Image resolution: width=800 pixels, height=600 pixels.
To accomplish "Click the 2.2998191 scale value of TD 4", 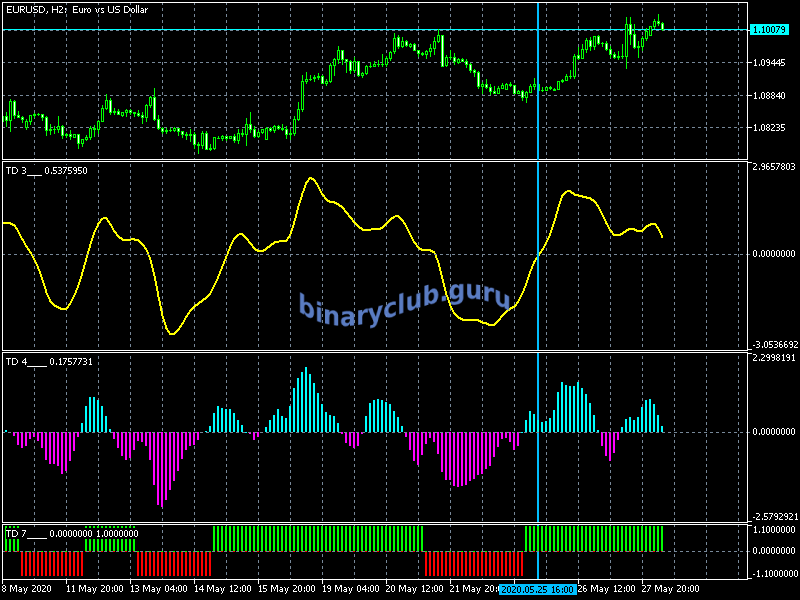I will 774,358.
